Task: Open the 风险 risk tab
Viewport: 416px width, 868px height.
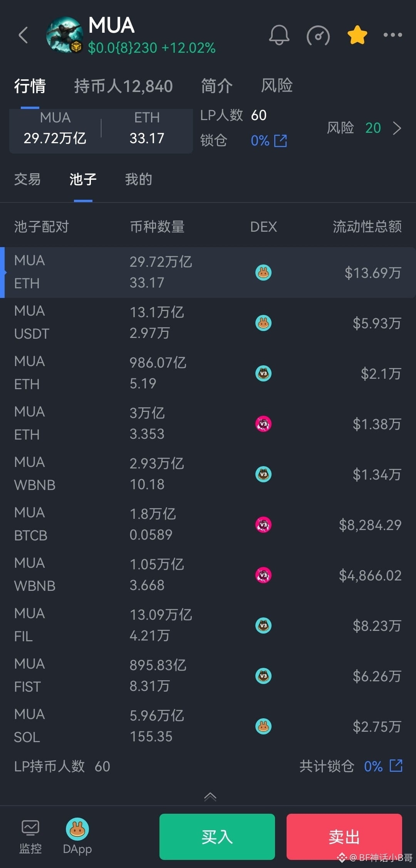Action: (x=277, y=86)
